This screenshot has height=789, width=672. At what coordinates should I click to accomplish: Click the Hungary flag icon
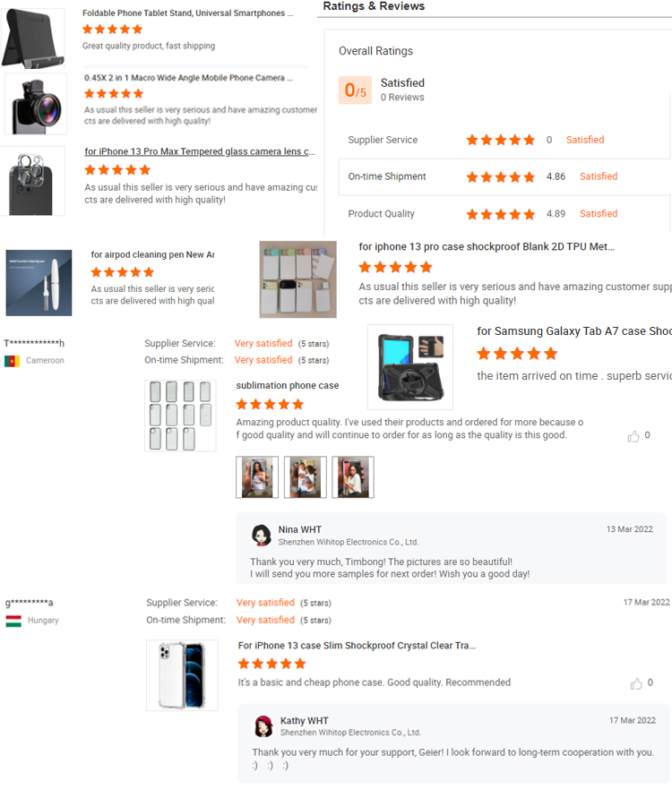pos(13,621)
